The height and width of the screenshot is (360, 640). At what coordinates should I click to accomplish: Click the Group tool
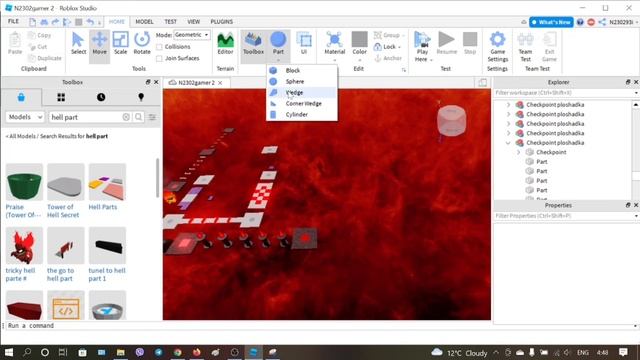pyautogui.click(x=388, y=35)
